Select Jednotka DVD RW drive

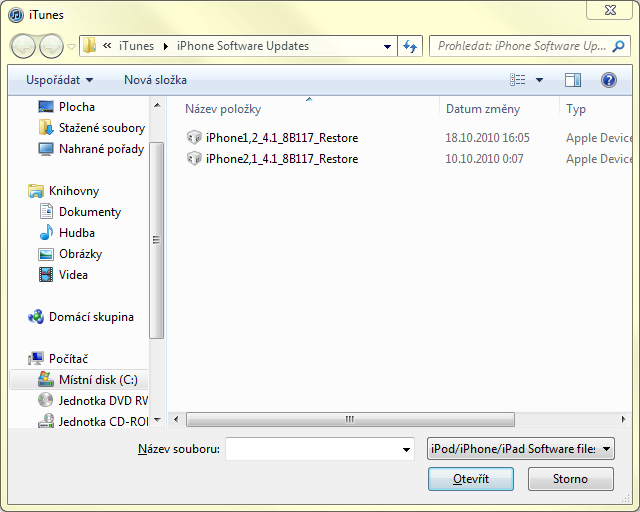tap(93, 401)
